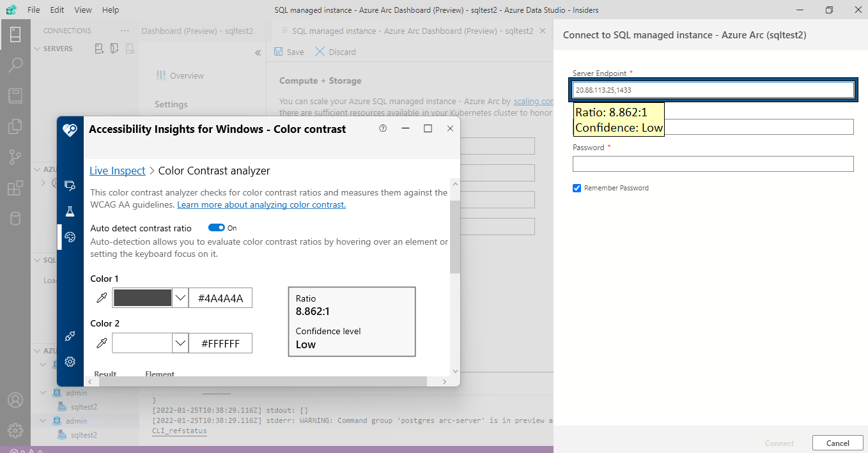The width and height of the screenshot is (868, 453).
Task: Click the eyedropper for Color 1
Action: [x=100, y=297]
